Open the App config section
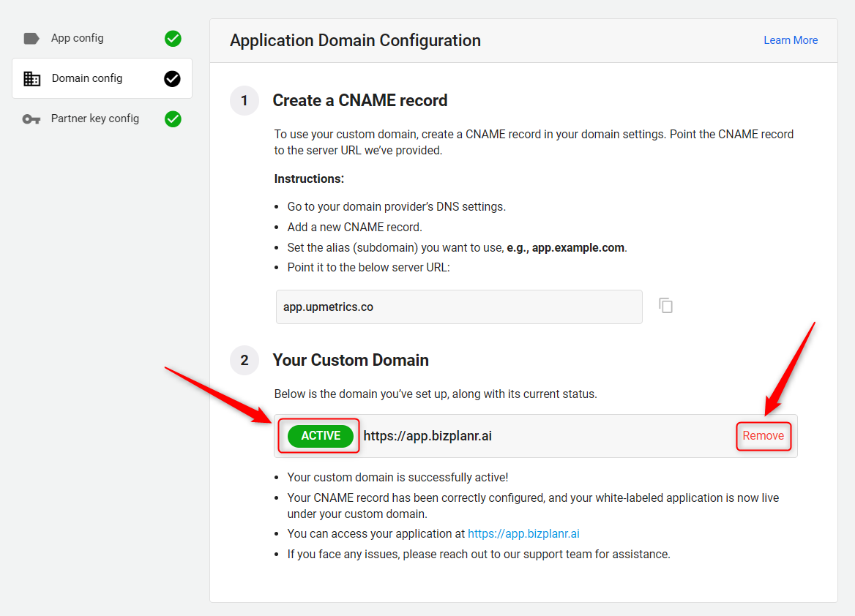 tap(102, 38)
